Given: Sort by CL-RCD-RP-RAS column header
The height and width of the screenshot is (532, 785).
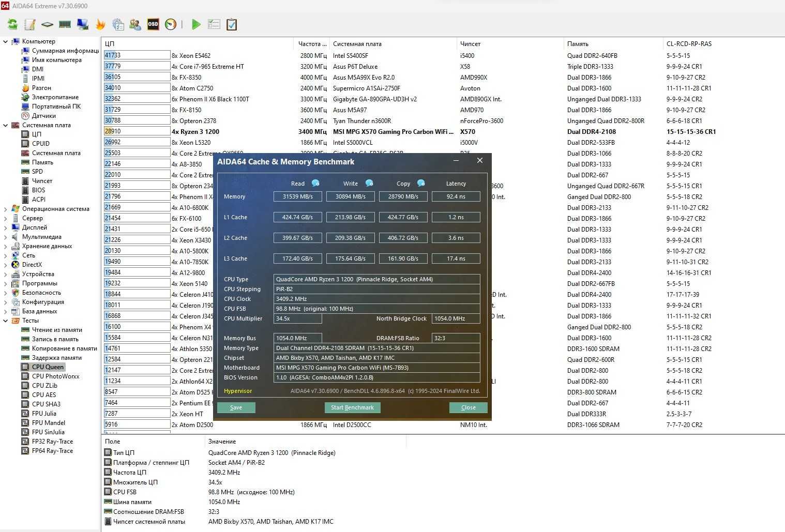Looking at the screenshot, I should click(723, 44).
